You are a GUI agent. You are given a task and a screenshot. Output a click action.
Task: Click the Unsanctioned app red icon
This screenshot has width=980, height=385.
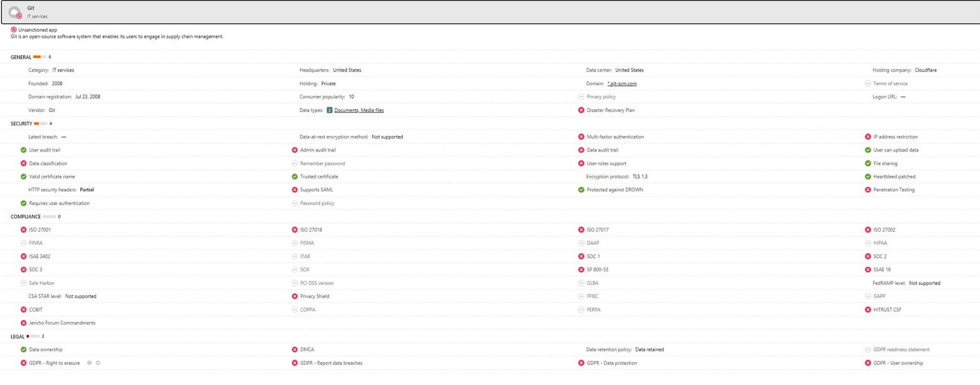point(13,30)
